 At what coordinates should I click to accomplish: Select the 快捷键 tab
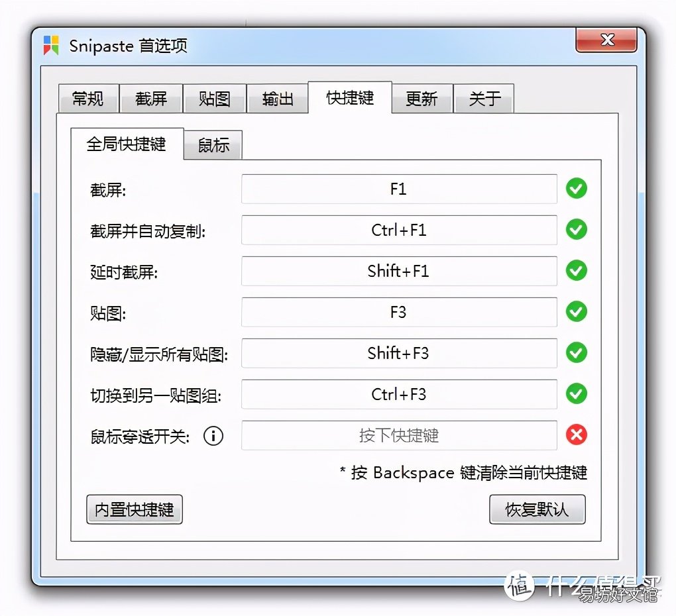[x=350, y=97]
